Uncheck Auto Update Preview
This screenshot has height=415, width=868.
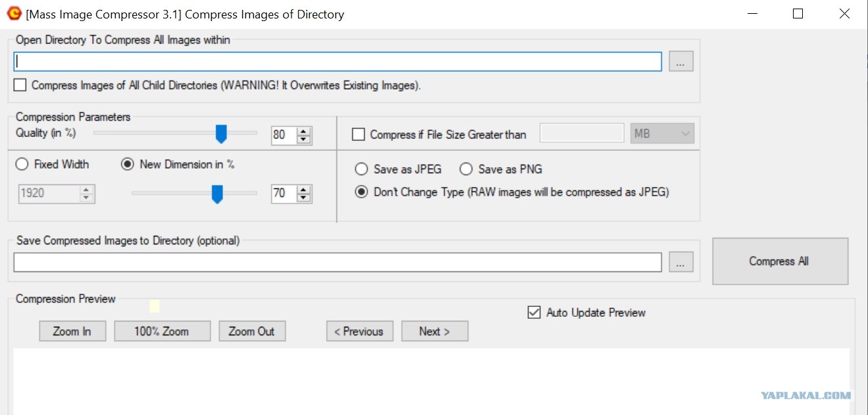click(534, 312)
